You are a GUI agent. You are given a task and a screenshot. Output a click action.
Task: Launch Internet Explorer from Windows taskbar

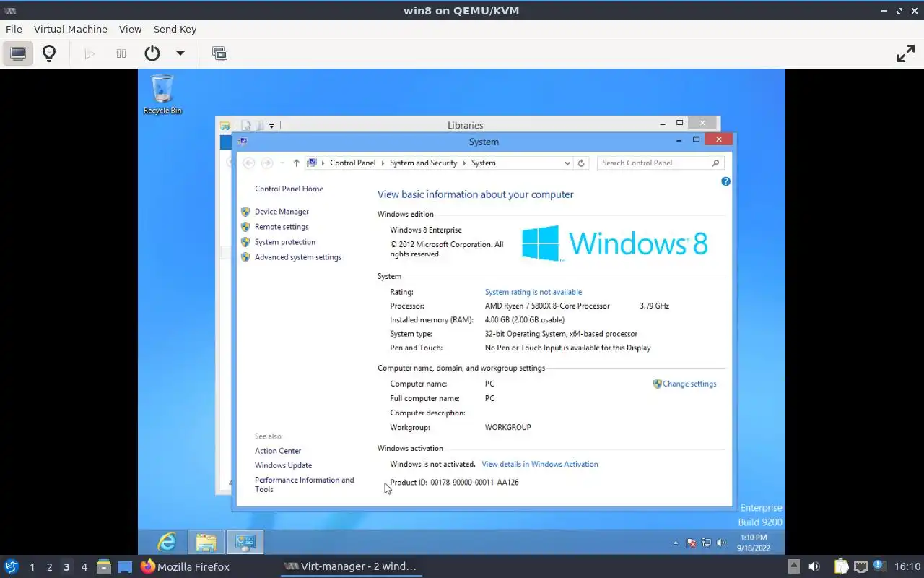167,542
